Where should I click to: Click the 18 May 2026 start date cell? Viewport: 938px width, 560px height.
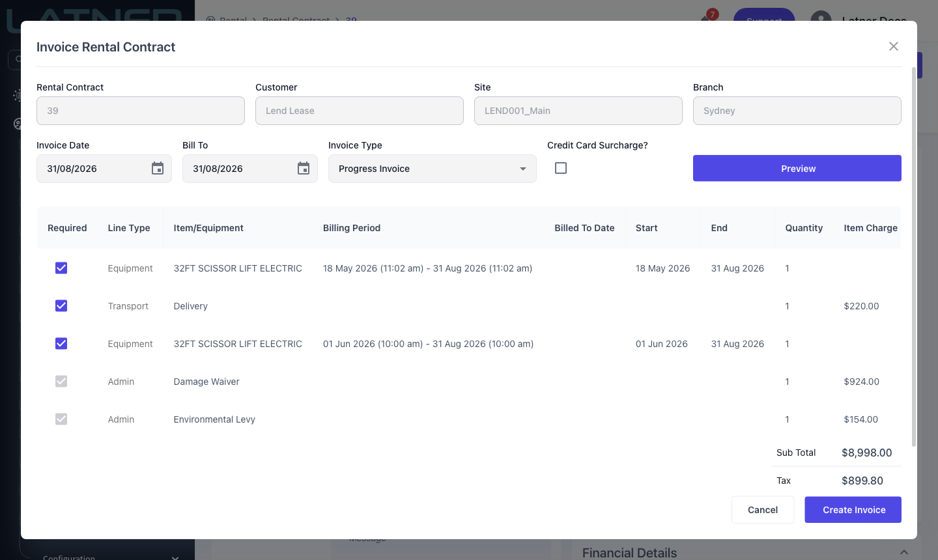click(662, 268)
